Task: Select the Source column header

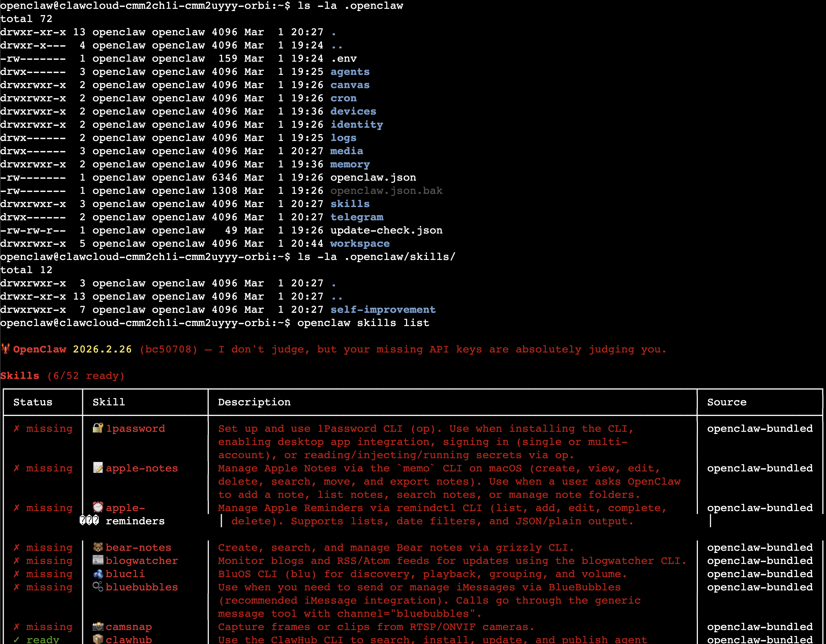Action: pyautogui.click(x=726, y=402)
